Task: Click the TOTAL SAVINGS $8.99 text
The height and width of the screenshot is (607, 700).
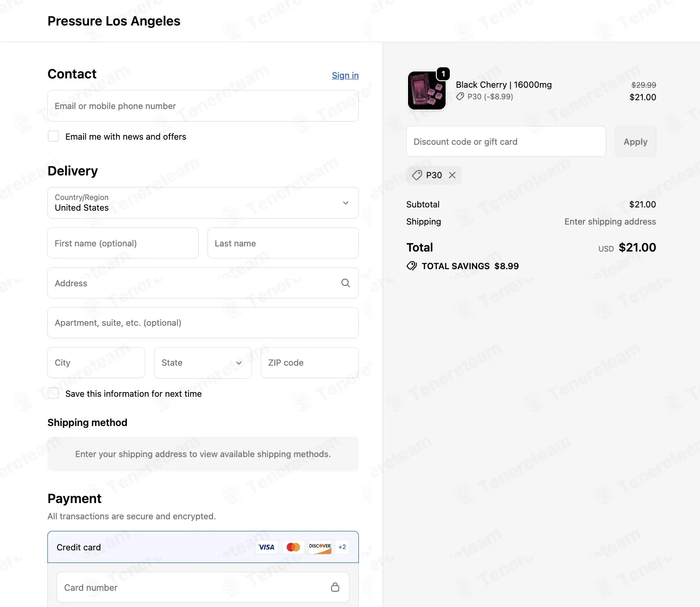Action: tap(470, 266)
